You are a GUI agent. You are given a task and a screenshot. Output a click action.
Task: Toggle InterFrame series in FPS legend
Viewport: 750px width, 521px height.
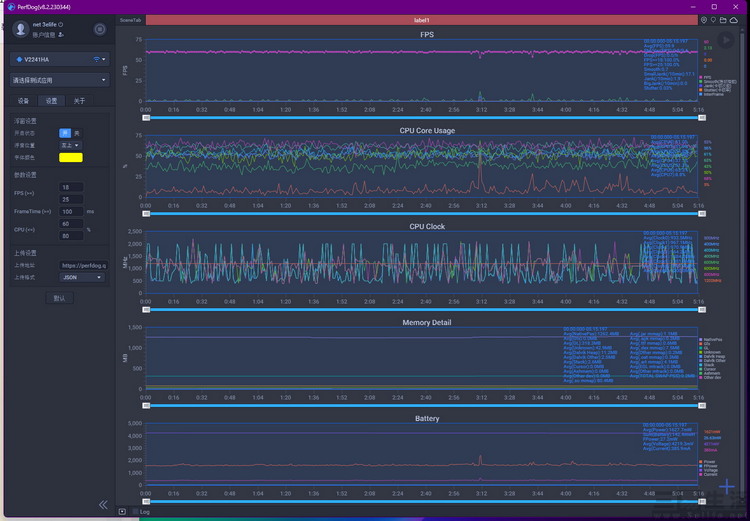(711, 94)
